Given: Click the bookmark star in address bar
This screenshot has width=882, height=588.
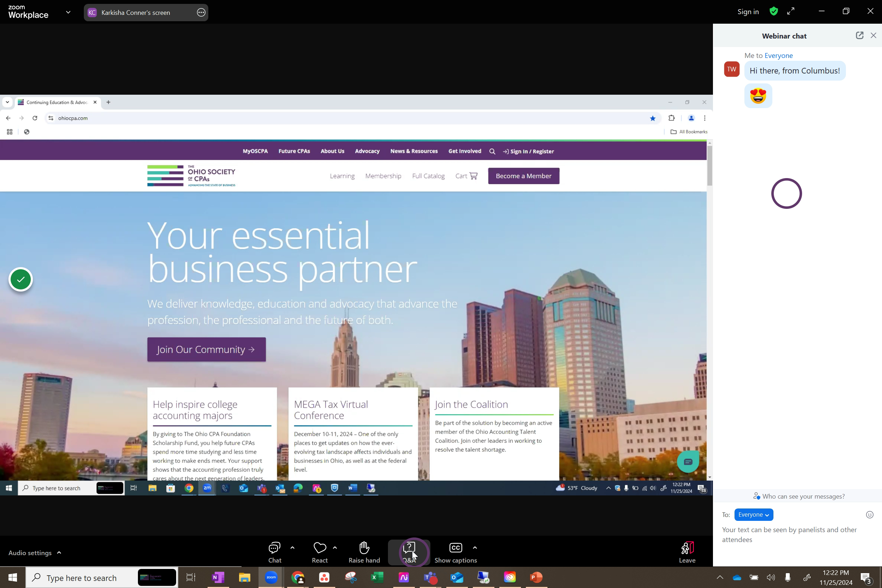Looking at the screenshot, I should coord(653,118).
